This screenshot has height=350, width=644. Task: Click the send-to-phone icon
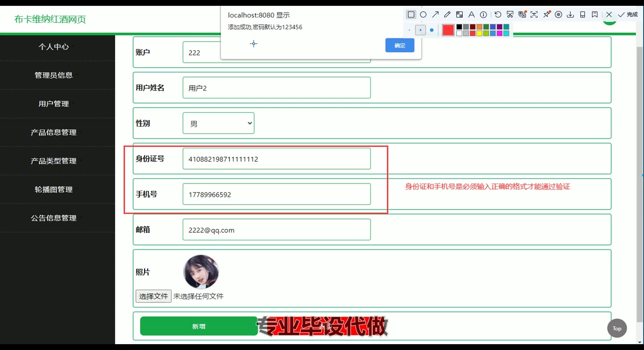583,14
